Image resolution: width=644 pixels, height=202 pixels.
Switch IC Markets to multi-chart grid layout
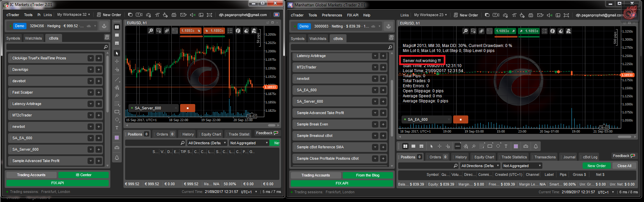[117, 27]
